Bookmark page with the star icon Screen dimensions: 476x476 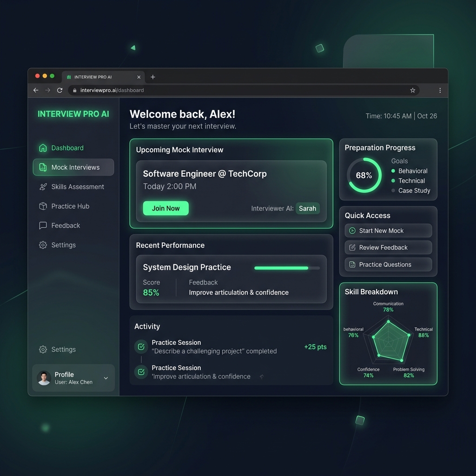(x=412, y=90)
